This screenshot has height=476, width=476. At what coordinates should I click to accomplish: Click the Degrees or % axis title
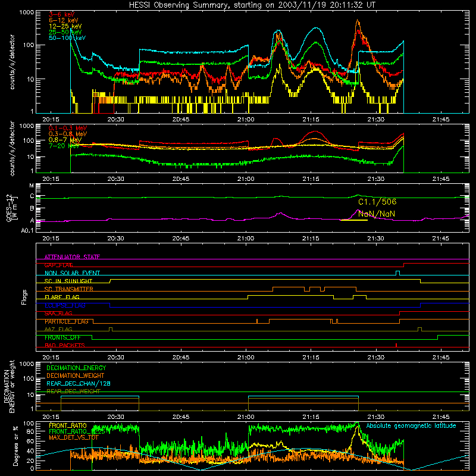coord(15,446)
